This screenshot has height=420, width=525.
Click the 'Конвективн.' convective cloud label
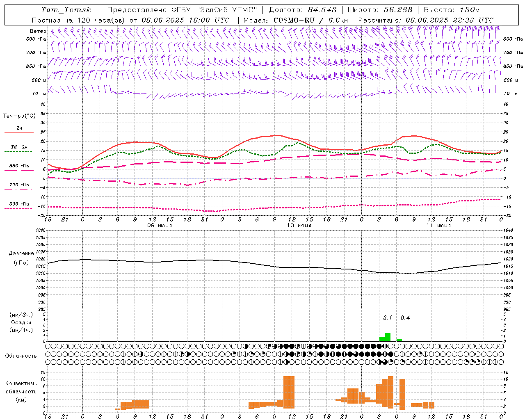[x=21, y=383]
